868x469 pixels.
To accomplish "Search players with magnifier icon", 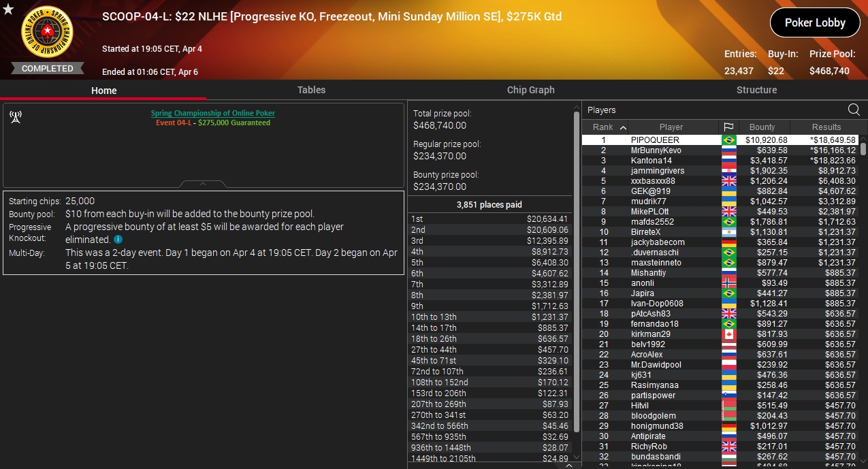I will (x=854, y=110).
